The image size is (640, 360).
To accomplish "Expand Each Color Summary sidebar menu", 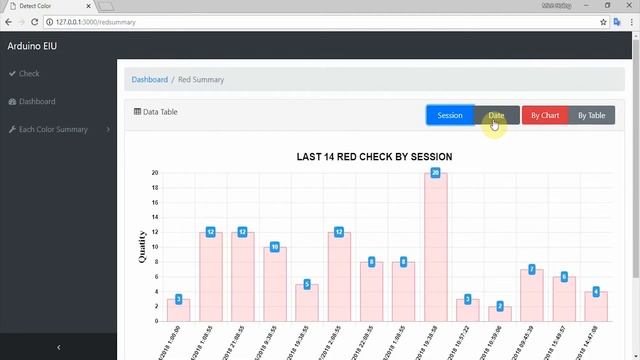I will (x=58, y=129).
